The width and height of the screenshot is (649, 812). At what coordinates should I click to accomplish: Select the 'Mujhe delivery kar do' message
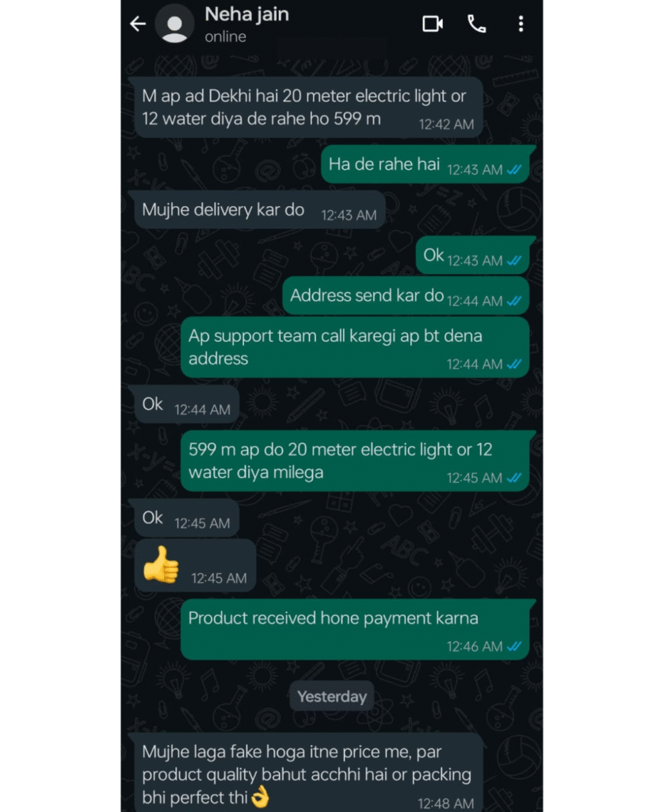click(x=259, y=209)
